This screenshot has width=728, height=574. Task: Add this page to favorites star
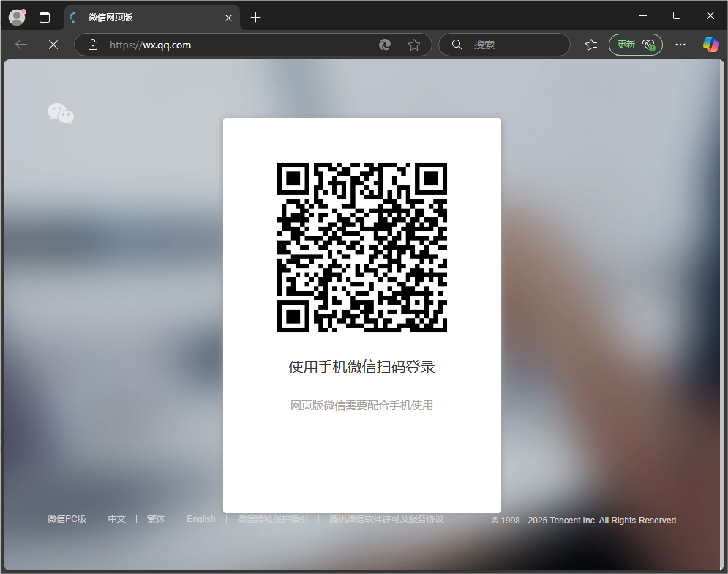click(414, 45)
